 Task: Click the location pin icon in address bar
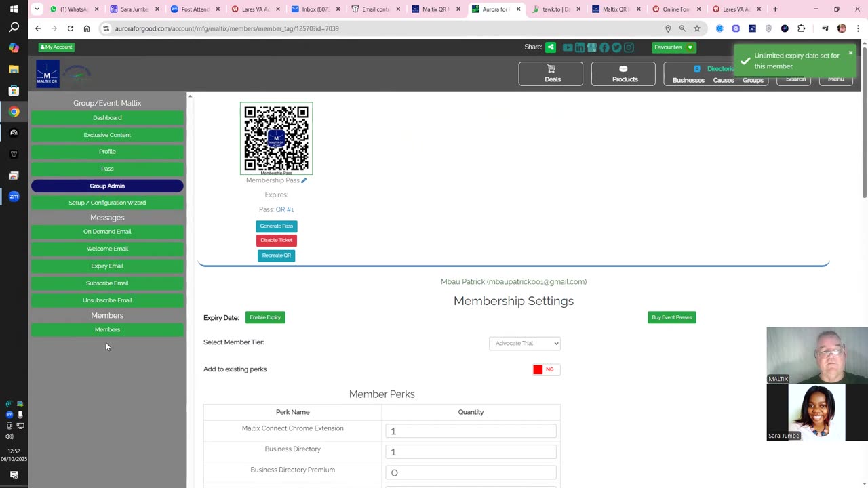(668, 28)
